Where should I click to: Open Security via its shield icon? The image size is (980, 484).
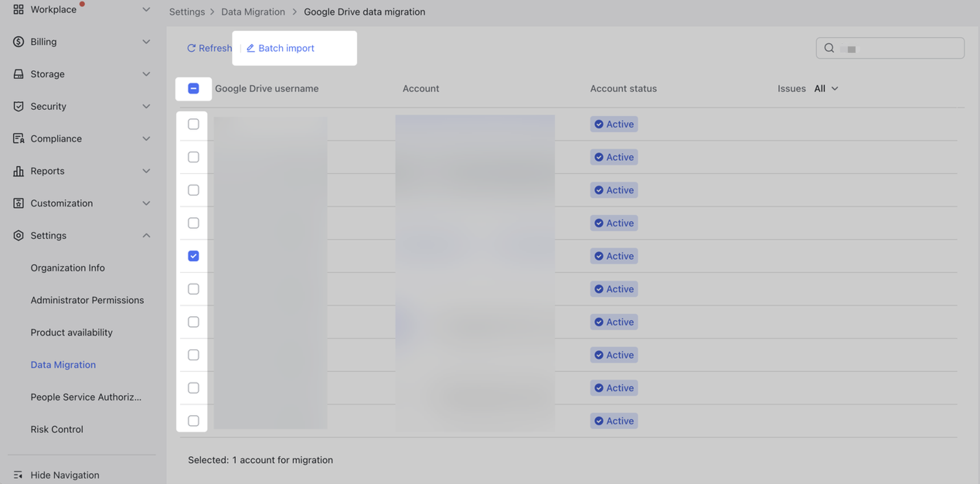19,106
